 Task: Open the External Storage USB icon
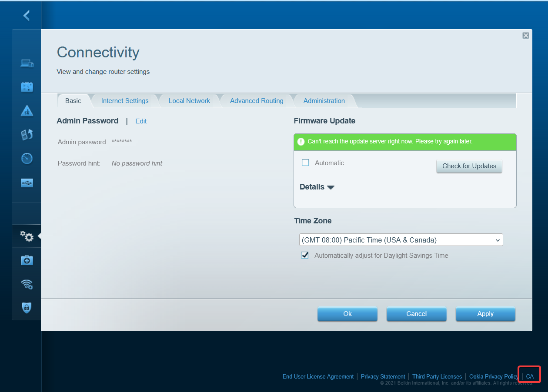pos(27,183)
